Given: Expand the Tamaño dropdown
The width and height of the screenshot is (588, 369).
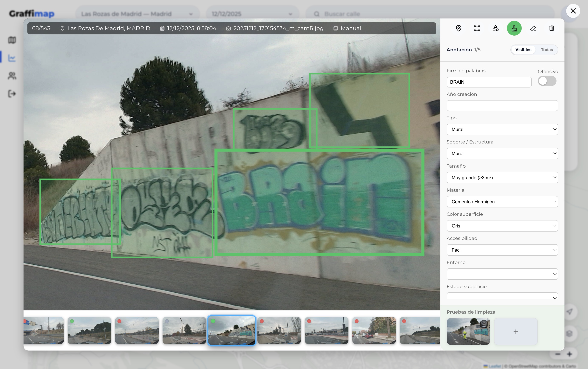Looking at the screenshot, I should [x=502, y=178].
